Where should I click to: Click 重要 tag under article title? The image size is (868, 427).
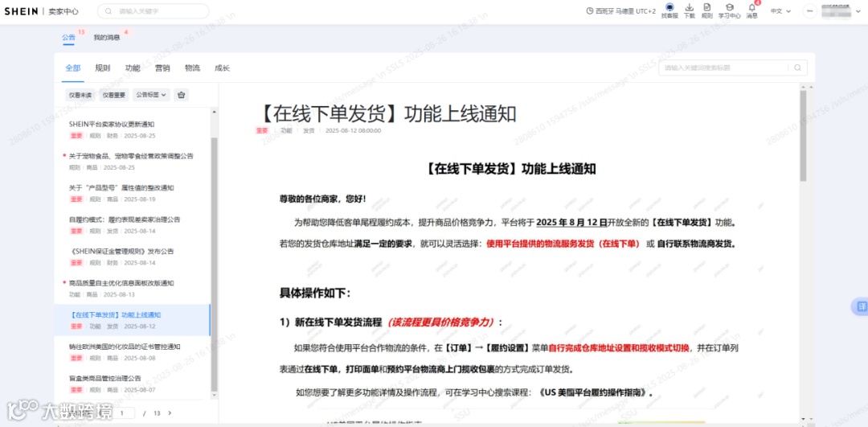[262, 131]
